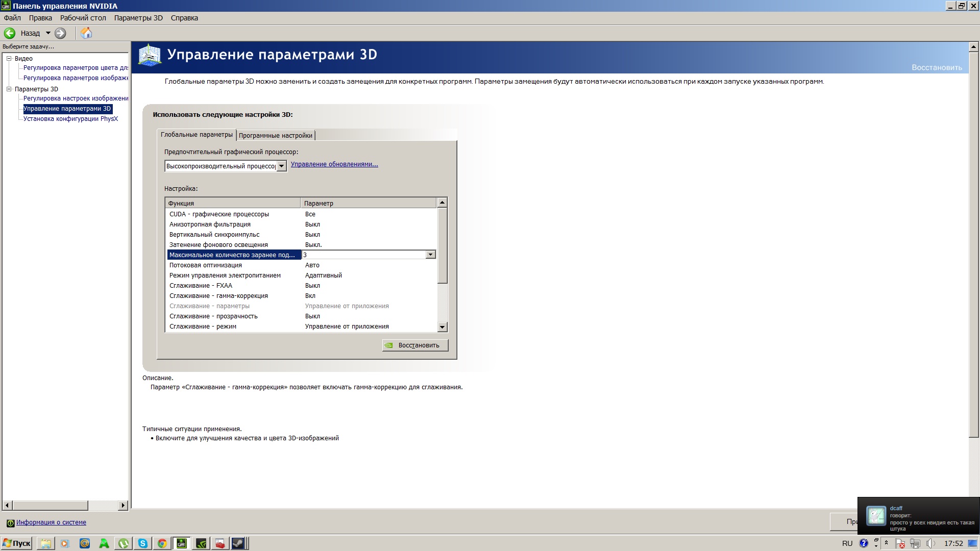Click the blue help question-mark tray icon
This screenshot has height=551, width=980.
(x=864, y=543)
